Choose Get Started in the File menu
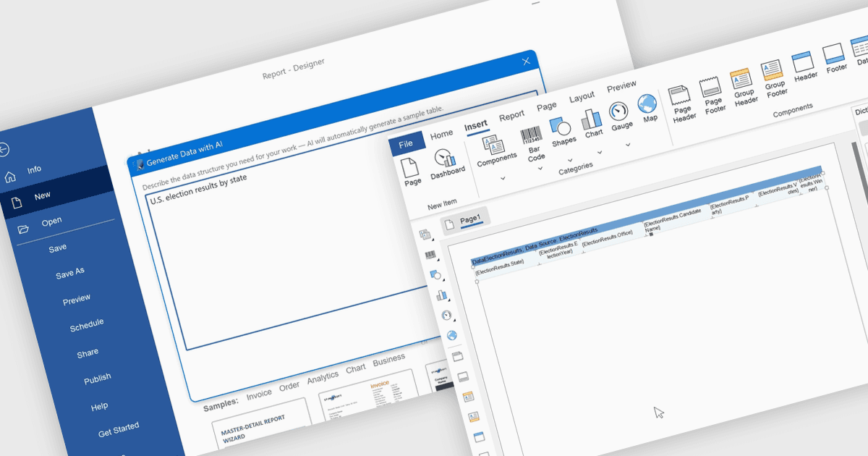 (x=119, y=430)
